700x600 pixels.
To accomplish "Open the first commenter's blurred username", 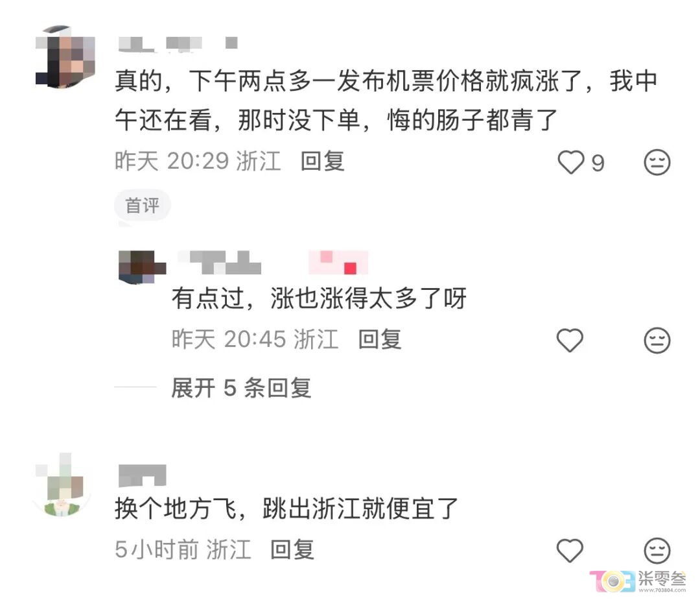I will (x=178, y=43).
